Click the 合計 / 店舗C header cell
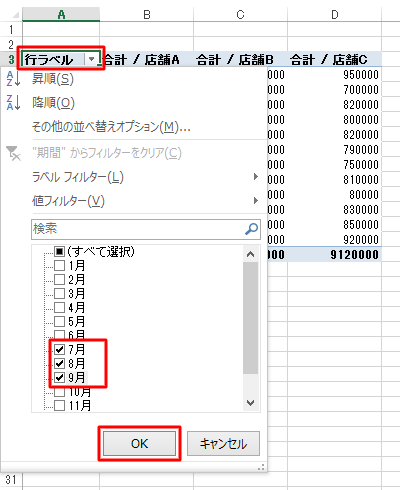 click(335, 60)
